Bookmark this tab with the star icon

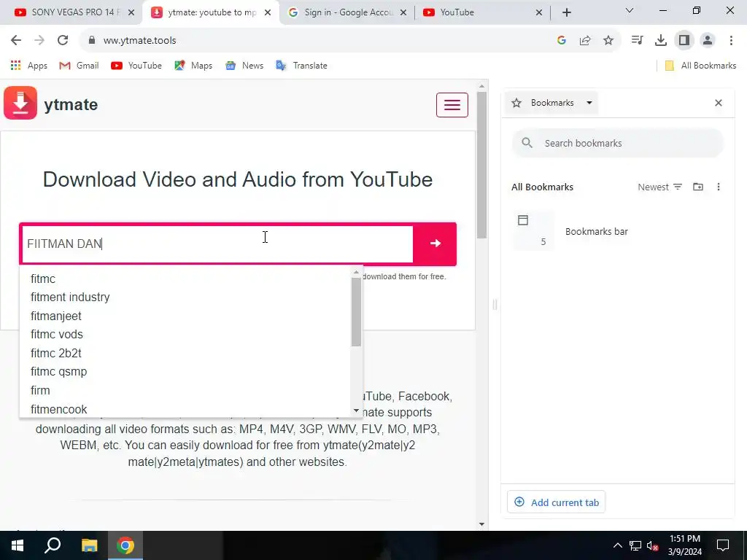pos(608,41)
